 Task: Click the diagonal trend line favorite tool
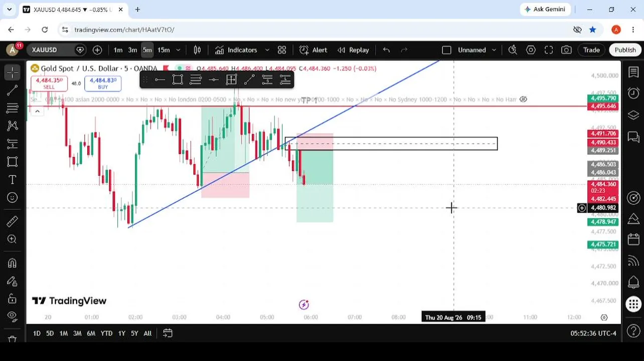pyautogui.click(x=249, y=80)
